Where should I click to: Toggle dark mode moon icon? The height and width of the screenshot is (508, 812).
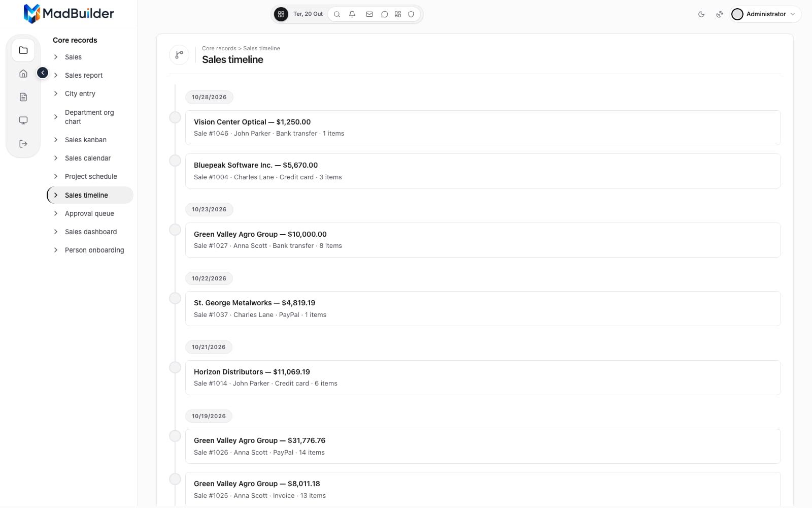click(x=701, y=14)
